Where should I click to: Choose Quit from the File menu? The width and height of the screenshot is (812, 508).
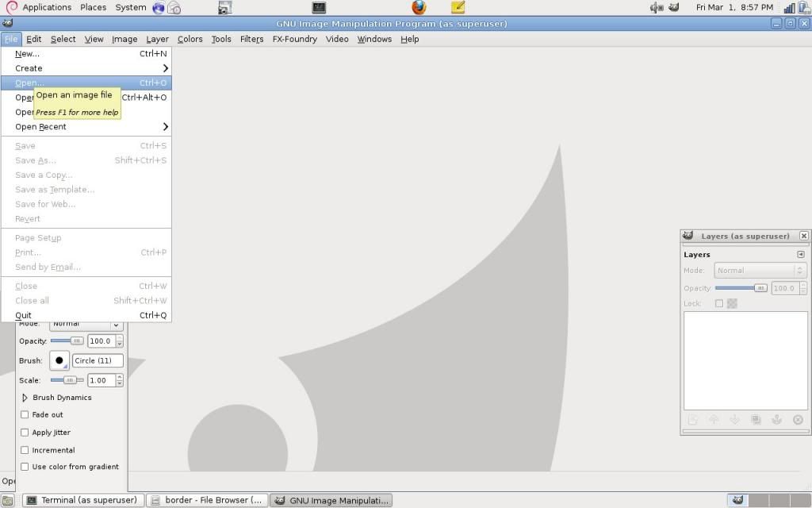86,315
